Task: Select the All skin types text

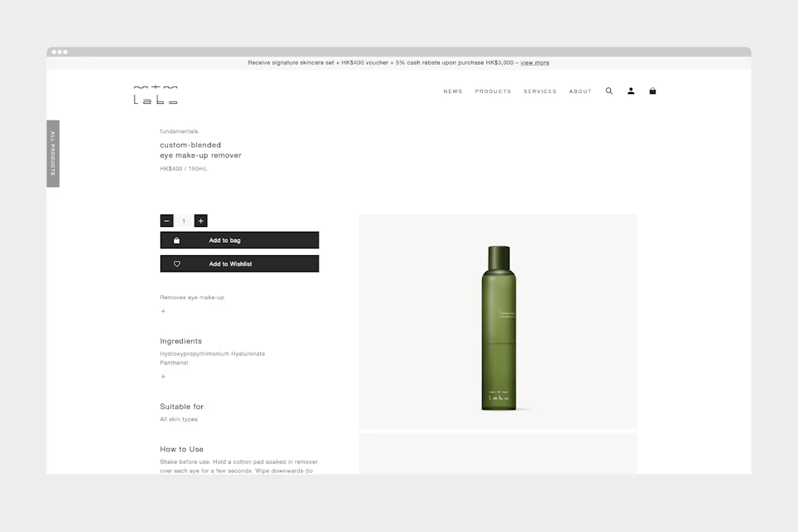Action: pos(179,420)
